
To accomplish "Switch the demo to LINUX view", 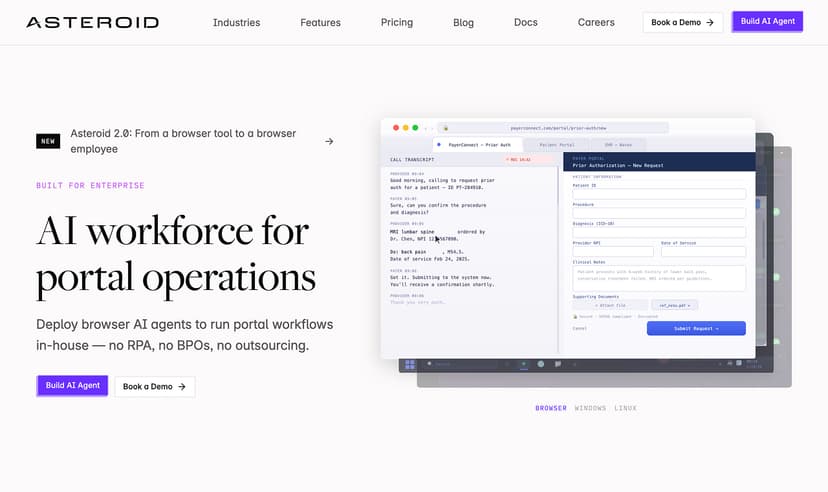I will [x=625, y=408].
